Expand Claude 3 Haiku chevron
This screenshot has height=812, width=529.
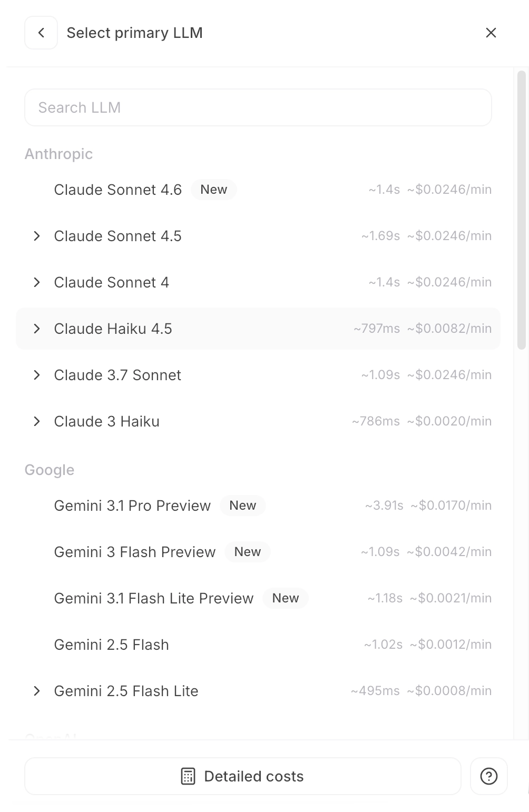(x=36, y=421)
